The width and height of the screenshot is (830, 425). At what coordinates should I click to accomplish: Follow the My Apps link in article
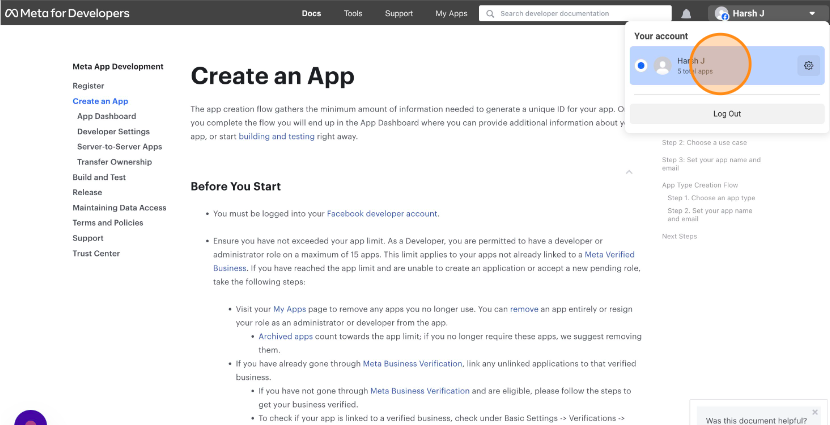pos(290,309)
